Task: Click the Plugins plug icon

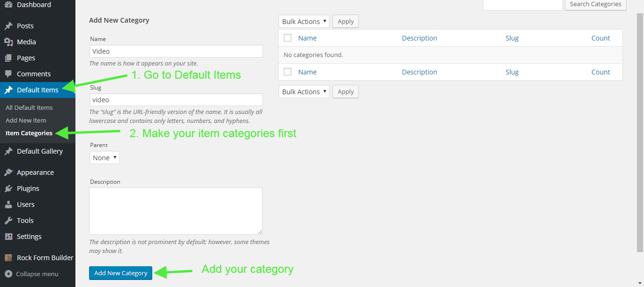Action: coord(8,189)
